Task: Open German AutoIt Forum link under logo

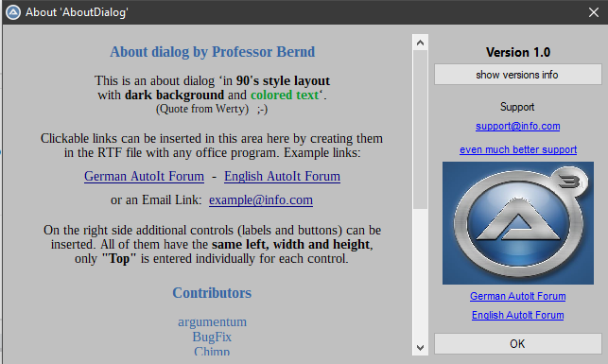Action: [x=517, y=296]
